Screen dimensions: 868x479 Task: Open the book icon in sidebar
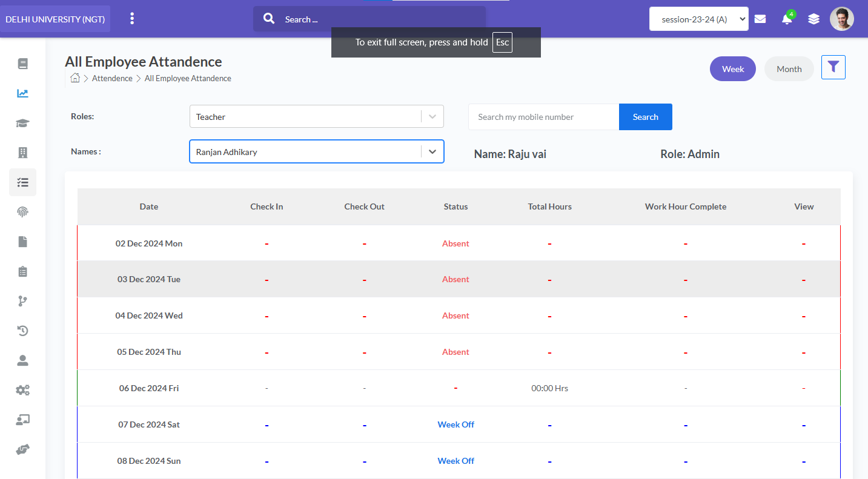22,64
